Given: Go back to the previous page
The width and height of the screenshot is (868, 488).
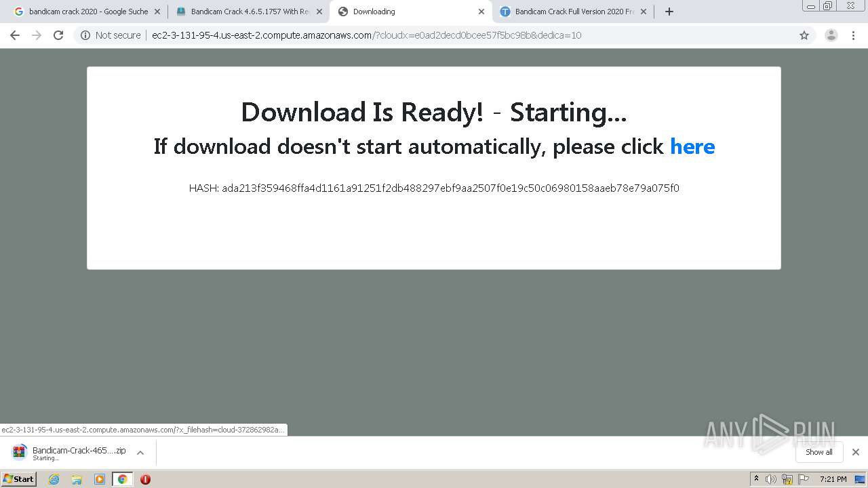Looking at the screenshot, I should tap(15, 35).
